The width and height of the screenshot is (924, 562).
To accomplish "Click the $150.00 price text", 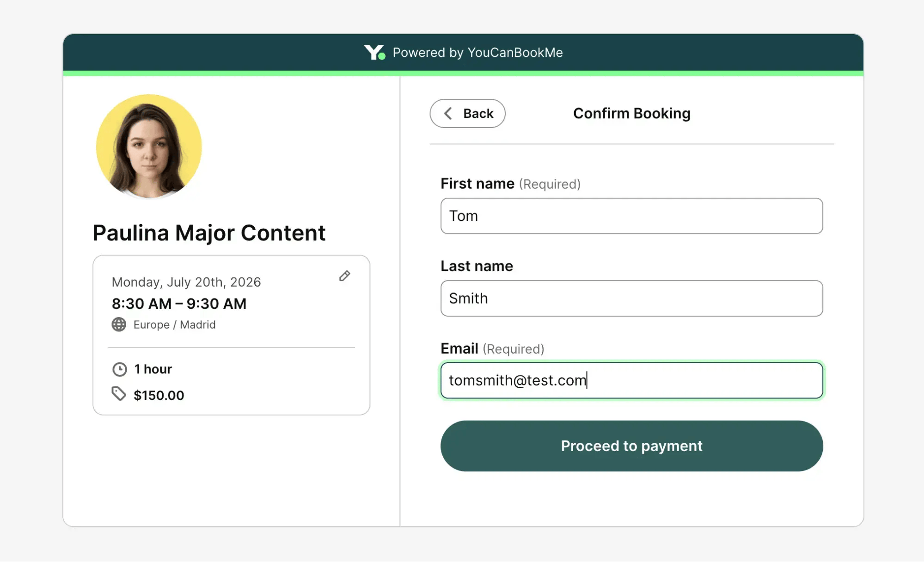I will click(159, 396).
